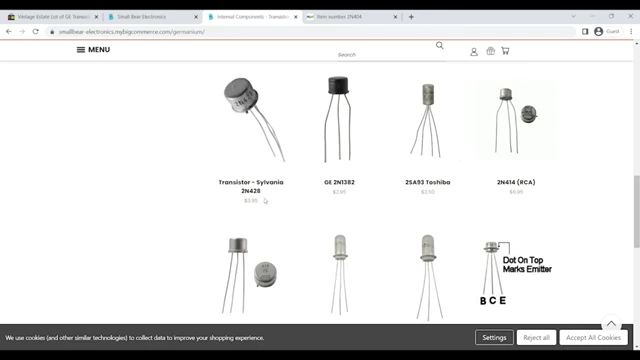Click the Sylvania 2N428 transistor image
Image resolution: width=640 pixels, height=360 pixels.
253,120
